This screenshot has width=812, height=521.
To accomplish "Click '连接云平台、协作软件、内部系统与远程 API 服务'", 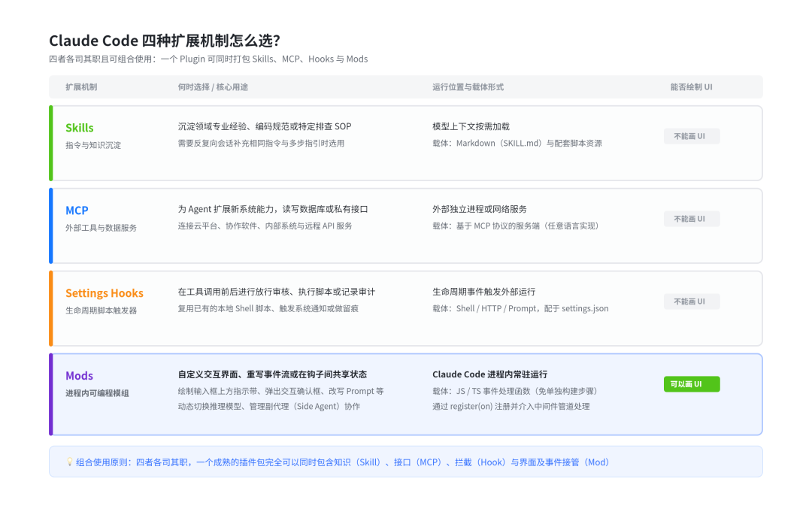I will pyautogui.click(x=265, y=226).
